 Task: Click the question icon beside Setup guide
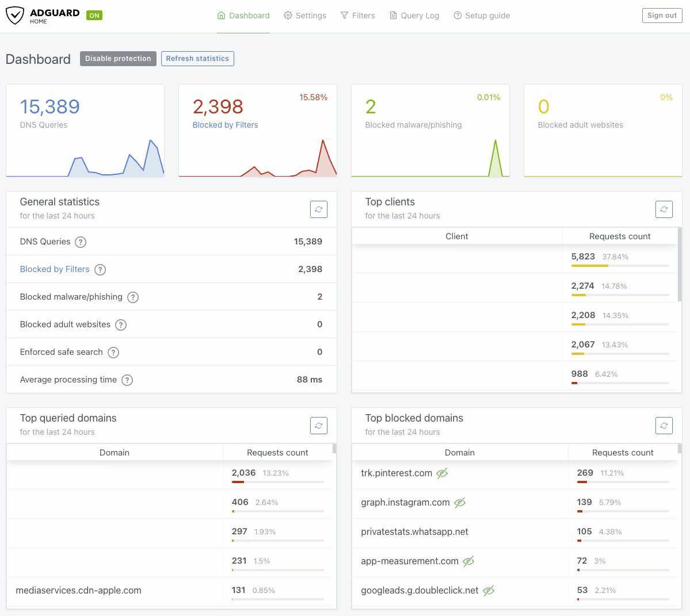458,16
